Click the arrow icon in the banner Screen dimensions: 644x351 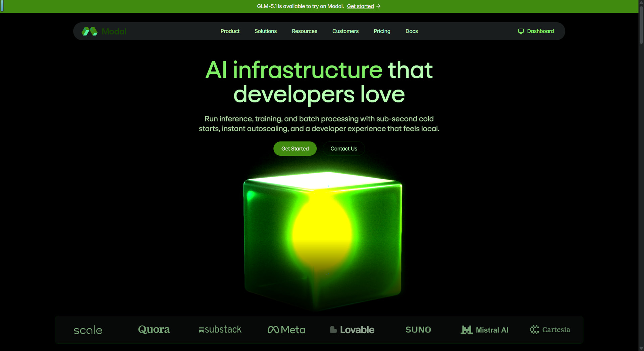378,6
